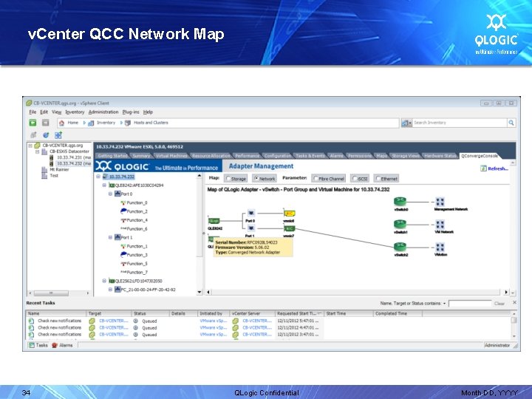This screenshot has height=399, width=532.
Task: Collapse the Port 0 tree node
Action: click(110, 194)
